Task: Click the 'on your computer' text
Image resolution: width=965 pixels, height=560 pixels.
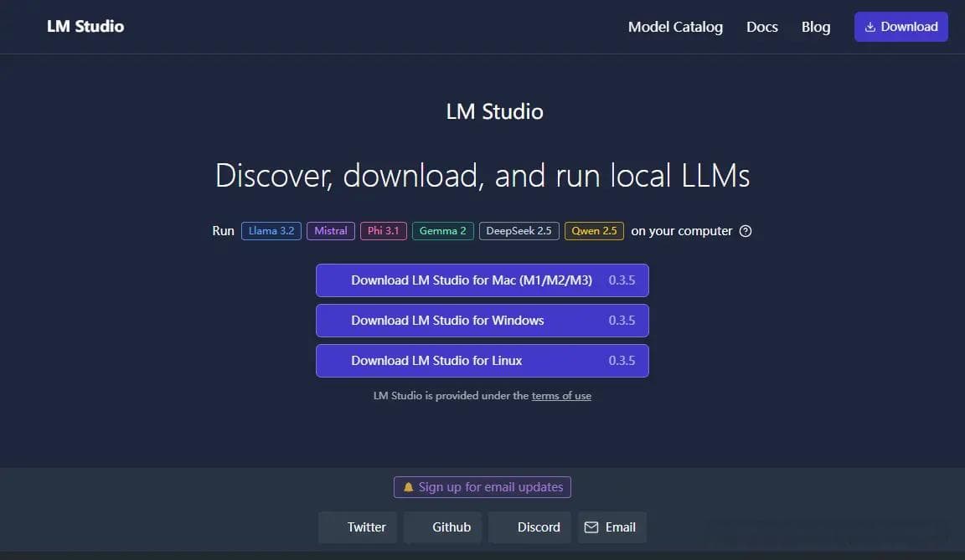Action: click(x=681, y=231)
